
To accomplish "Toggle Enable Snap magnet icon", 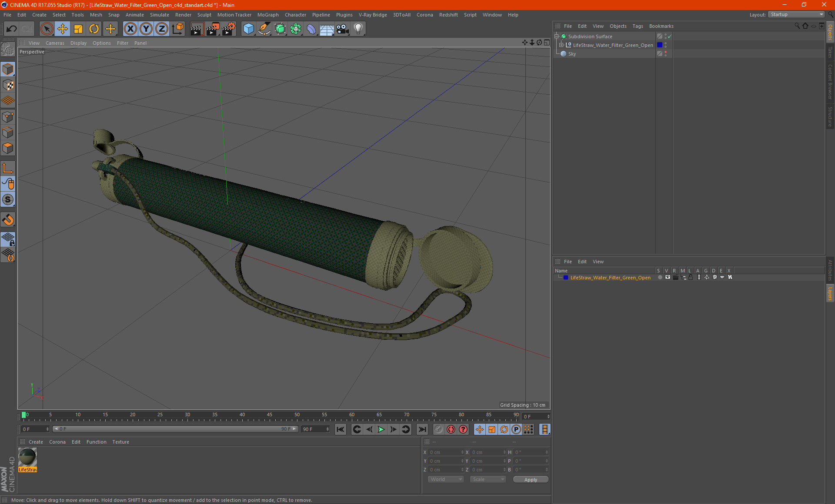I will (8, 220).
